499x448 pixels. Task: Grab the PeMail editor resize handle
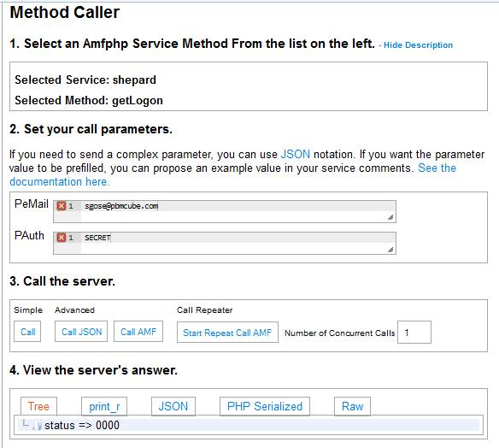pyautogui.click(x=390, y=217)
